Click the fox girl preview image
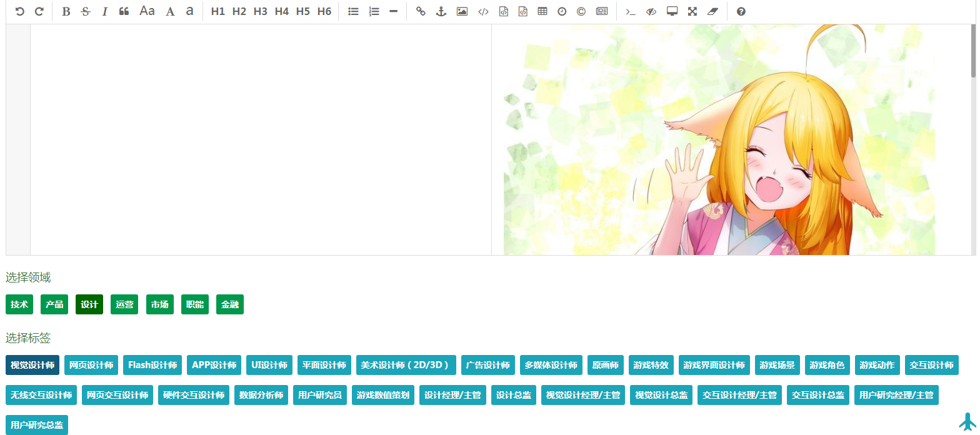 click(719, 139)
